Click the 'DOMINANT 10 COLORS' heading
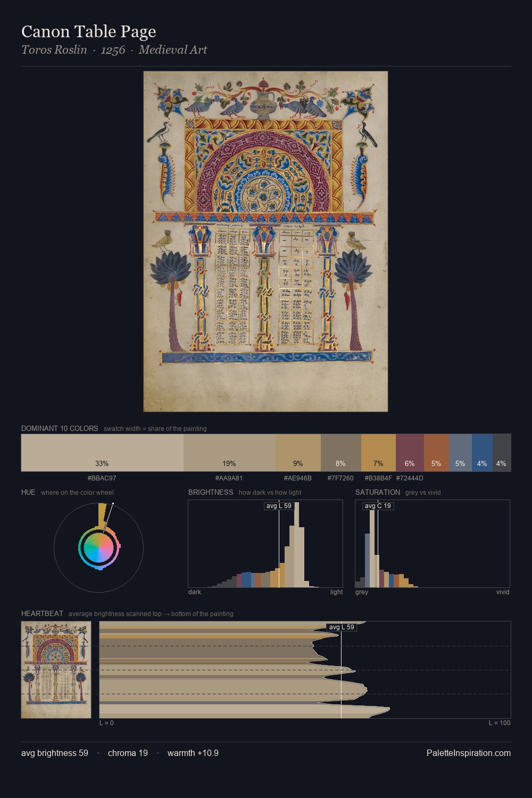The width and height of the screenshot is (532, 798). point(60,428)
